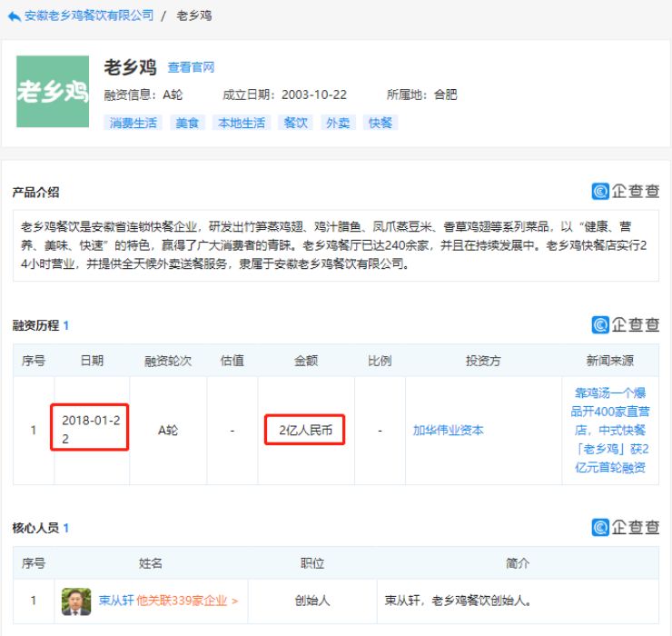Click the 融资历程 section heading
The width and height of the screenshot is (672, 636).
(35, 325)
